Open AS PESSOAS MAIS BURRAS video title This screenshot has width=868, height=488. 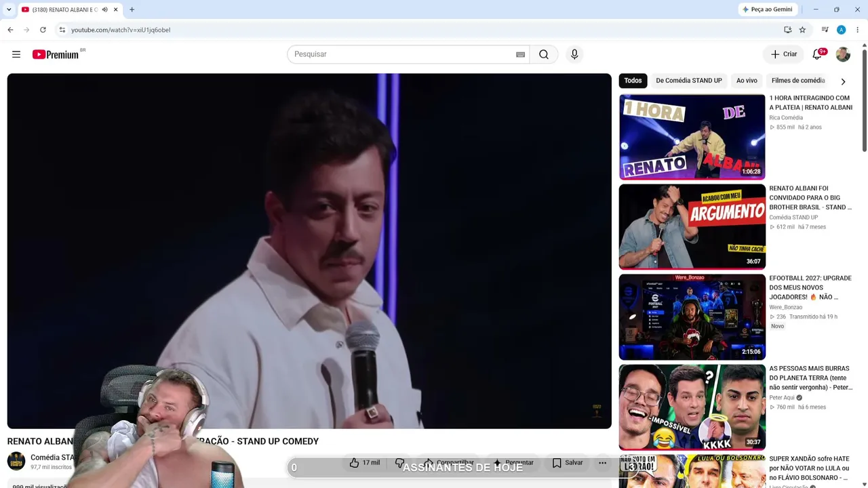coord(811,378)
